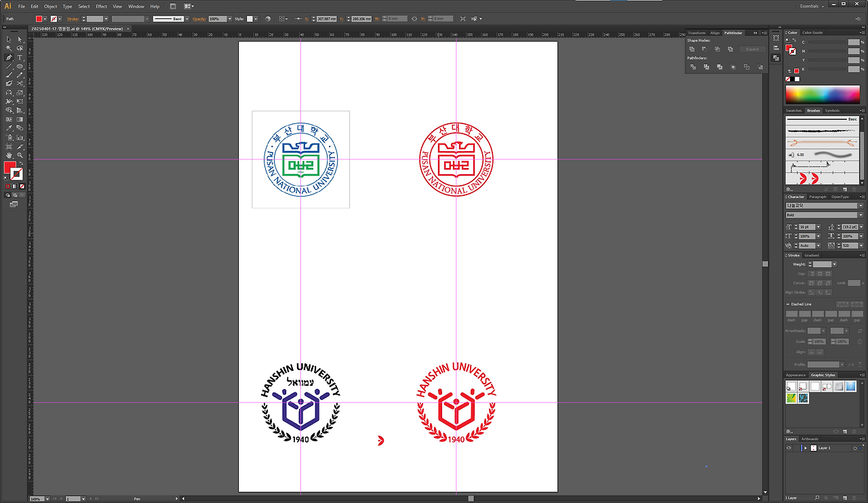This screenshot has height=503, width=868.
Task: Select the Eyedropper tool
Action: 9,128
